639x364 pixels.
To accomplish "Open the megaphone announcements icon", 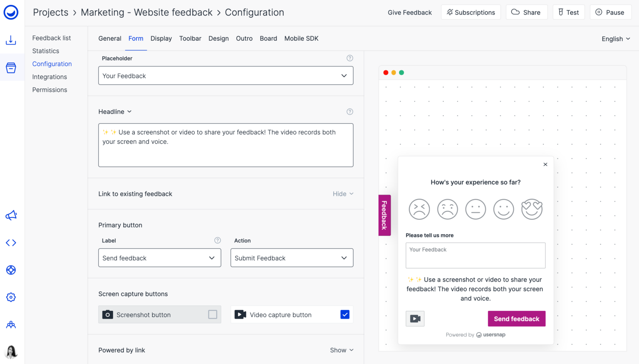I will (x=11, y=215).
